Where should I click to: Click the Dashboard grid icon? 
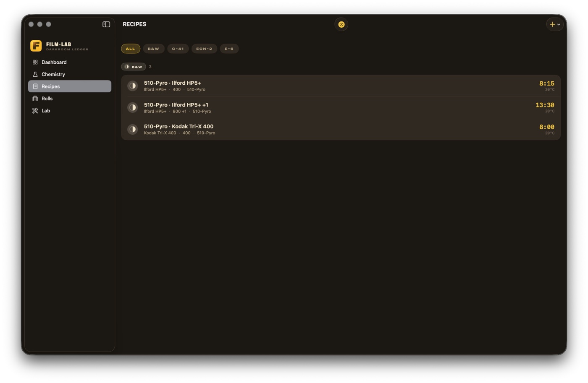tap(35, 62)
